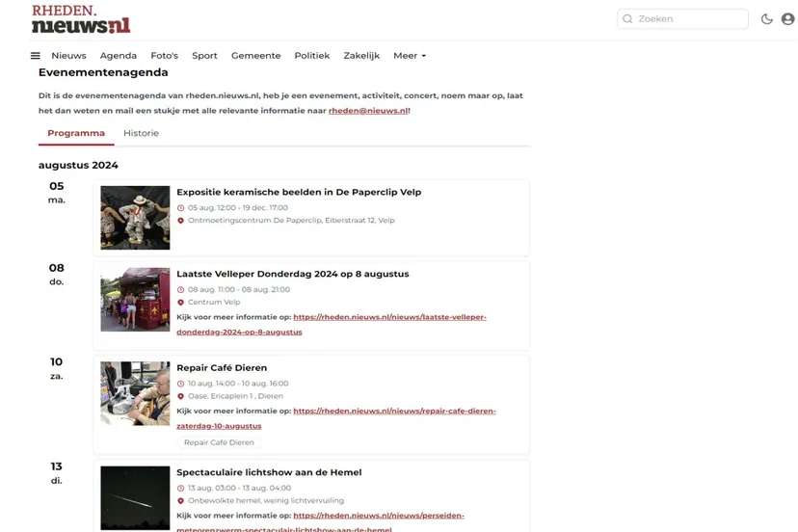Image resolution: width=798 pixels, height=532 pixels.
Task: Focus the Zoeken search field
Action: pyautogui.click(x=689, y=19)
